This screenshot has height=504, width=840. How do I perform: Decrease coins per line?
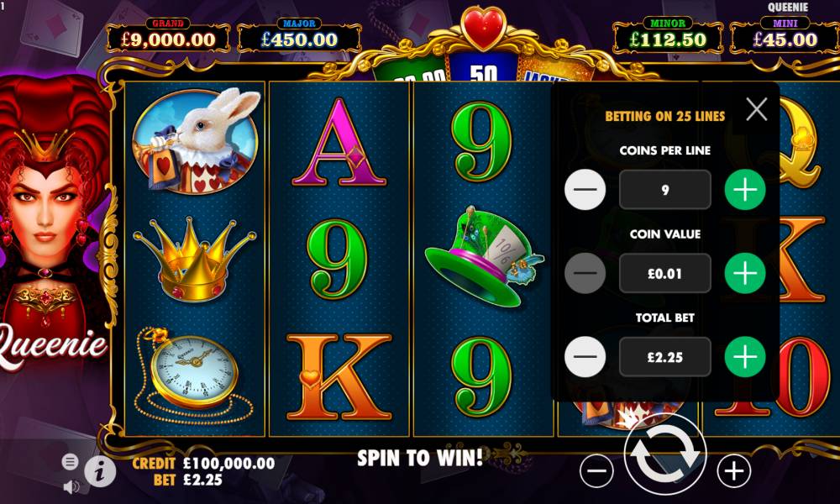pos(585,190)
